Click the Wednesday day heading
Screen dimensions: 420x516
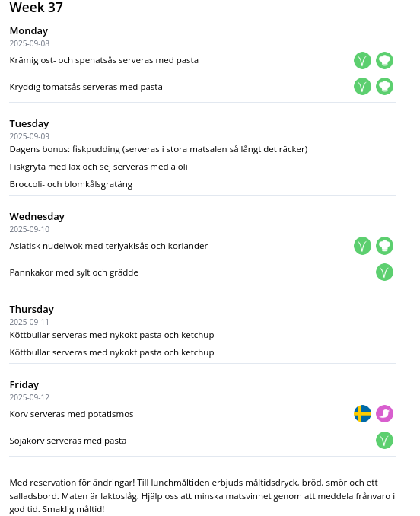tap(37, 217)
